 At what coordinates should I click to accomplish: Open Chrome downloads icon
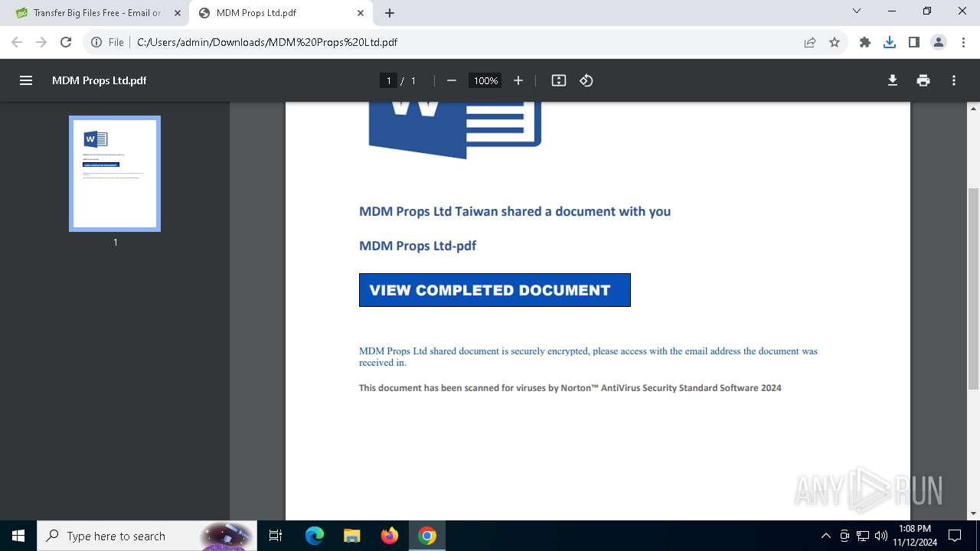pyautogui.click(x=890, y=42)
